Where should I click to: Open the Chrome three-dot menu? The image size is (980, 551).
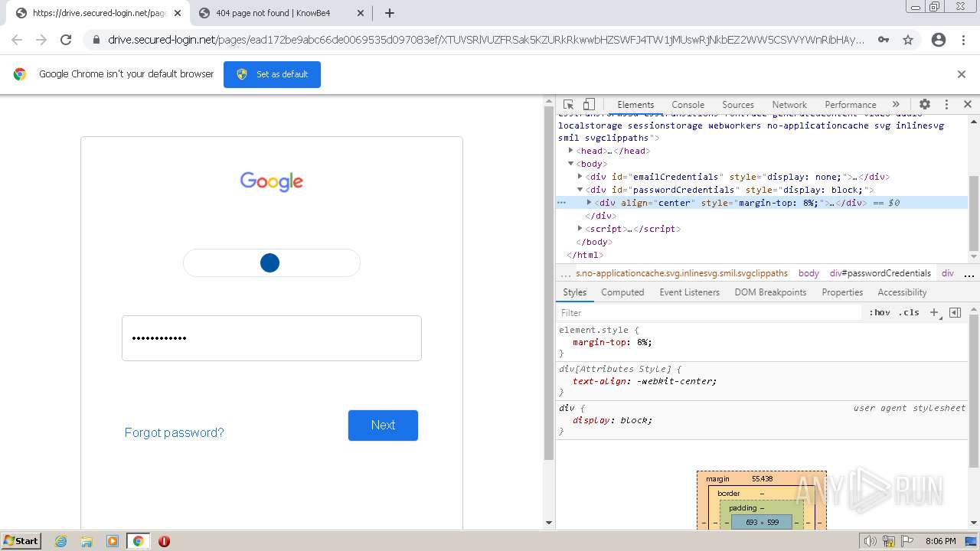(x=963, y=40)
